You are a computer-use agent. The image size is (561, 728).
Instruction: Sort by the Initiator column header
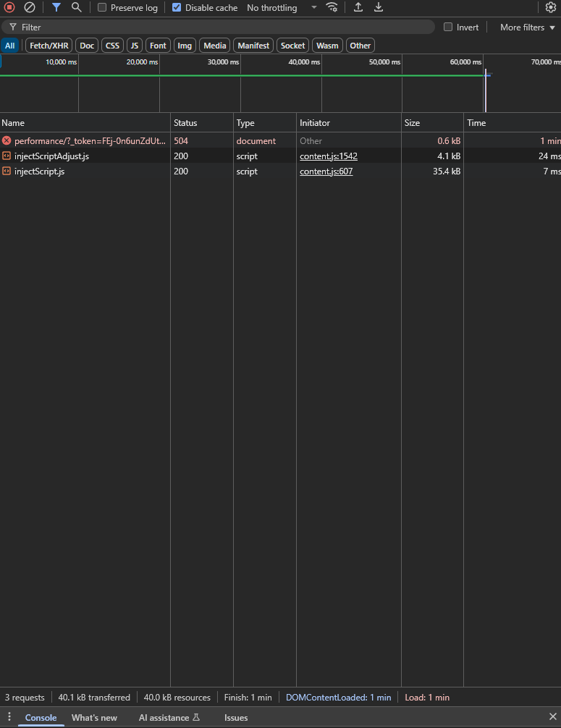[x=348, y=122]
